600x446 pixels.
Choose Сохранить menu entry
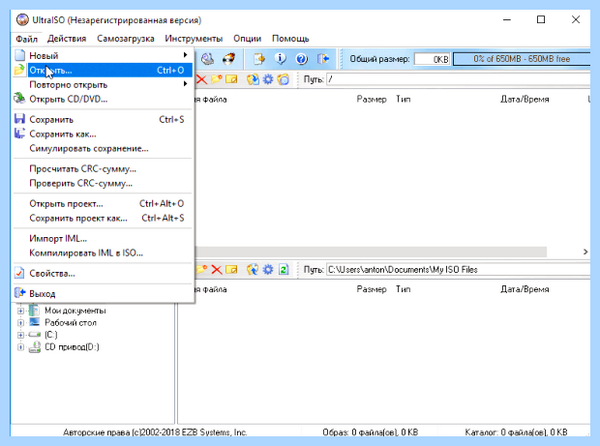[103, 119]
